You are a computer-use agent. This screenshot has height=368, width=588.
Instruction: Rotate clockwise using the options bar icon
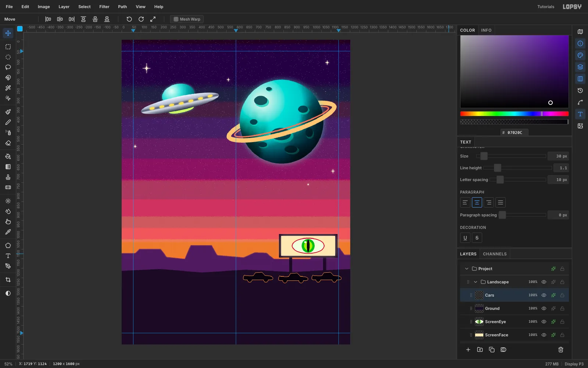[x=141, y=19]
